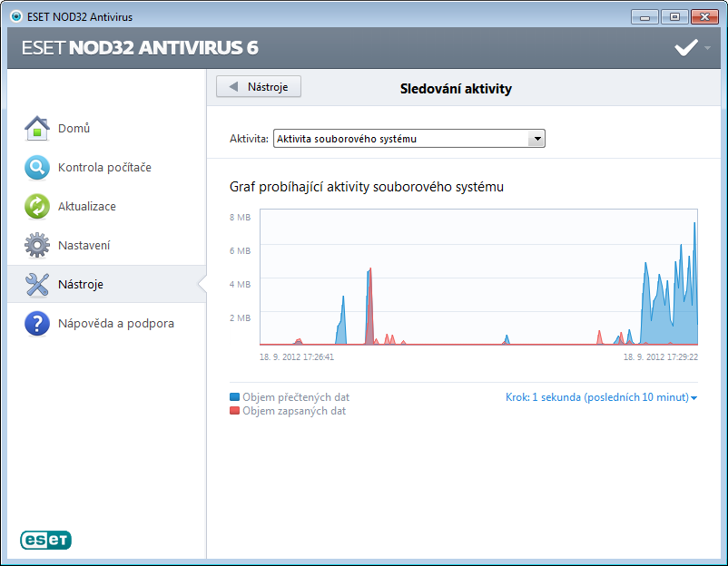Close the ESET NOD32 Antivirus window
Viewport: 728px width, 566px height.
tap(704, 17)
